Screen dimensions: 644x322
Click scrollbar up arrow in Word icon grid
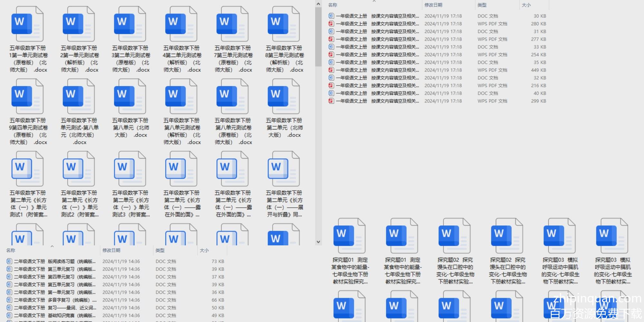[x=318, y=4]
